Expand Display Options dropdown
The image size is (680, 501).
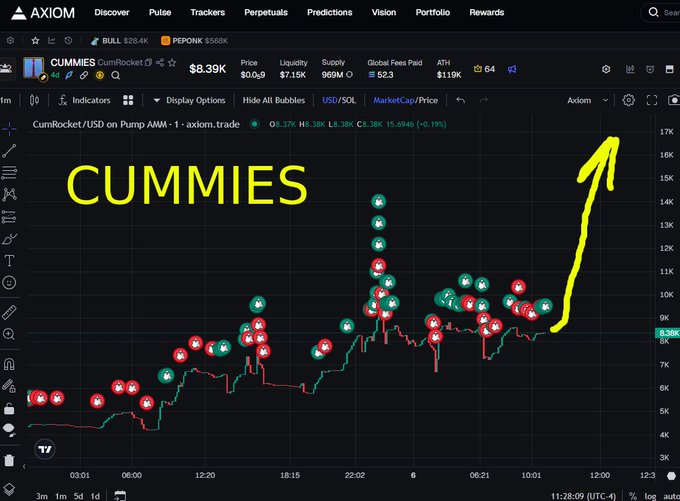coord(189,101)
